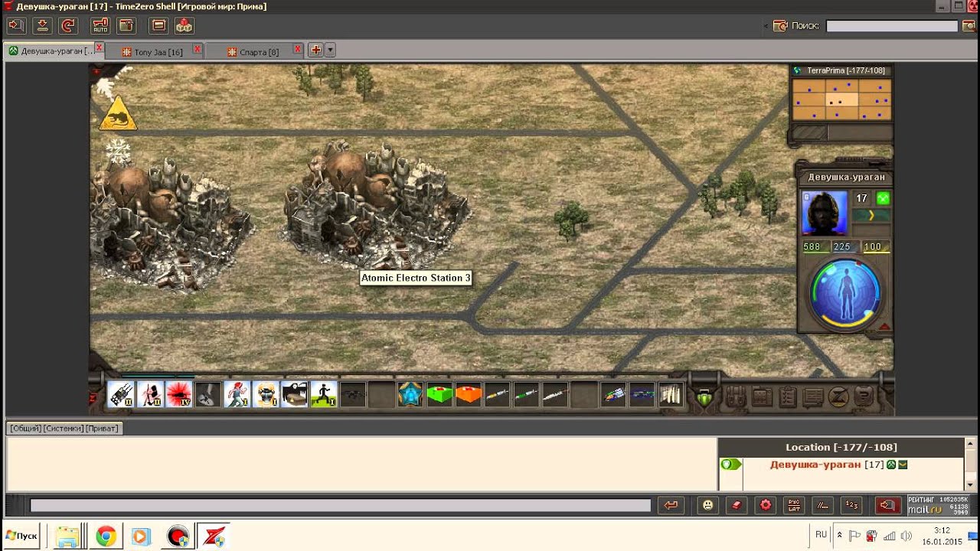Select the goggles mask skill in hotbar
980x551 pixels.
(266, 395)
